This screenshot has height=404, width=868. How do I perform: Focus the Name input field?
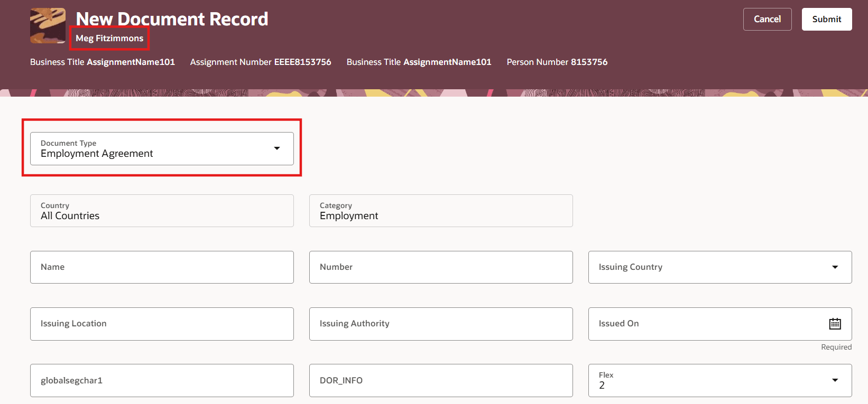[x=162, y=267]
